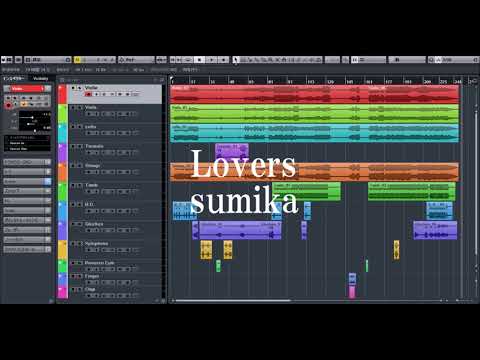The width and height of the screenshot is (480, 360).
Task: Select the first yellow Xylophone clip
Action: click(206, 250)
